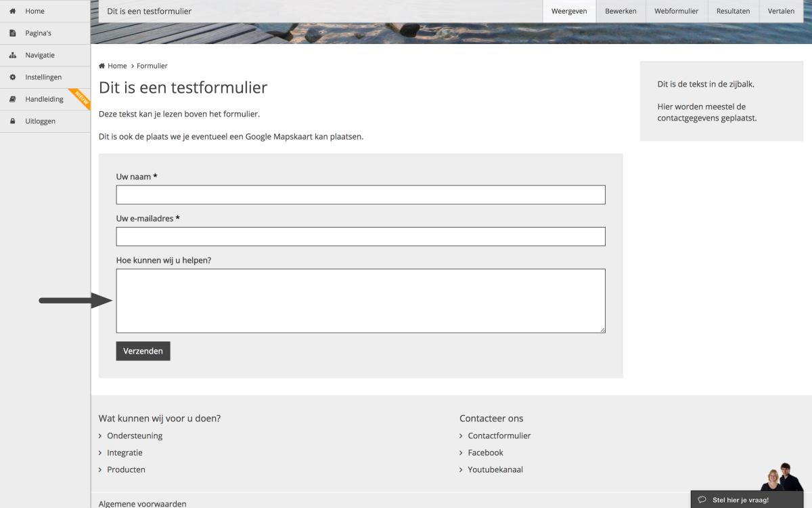The image size is (812, 508).
Task: Switch to the Bewerken tab
Action: (621, 12)
